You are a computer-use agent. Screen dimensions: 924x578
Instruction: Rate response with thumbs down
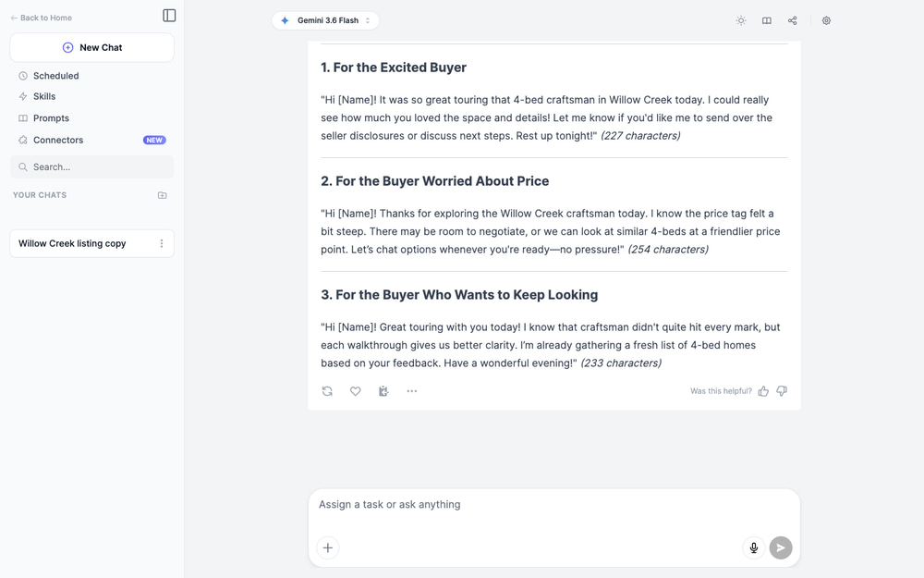pyautogui.click(x=782, y=391)
